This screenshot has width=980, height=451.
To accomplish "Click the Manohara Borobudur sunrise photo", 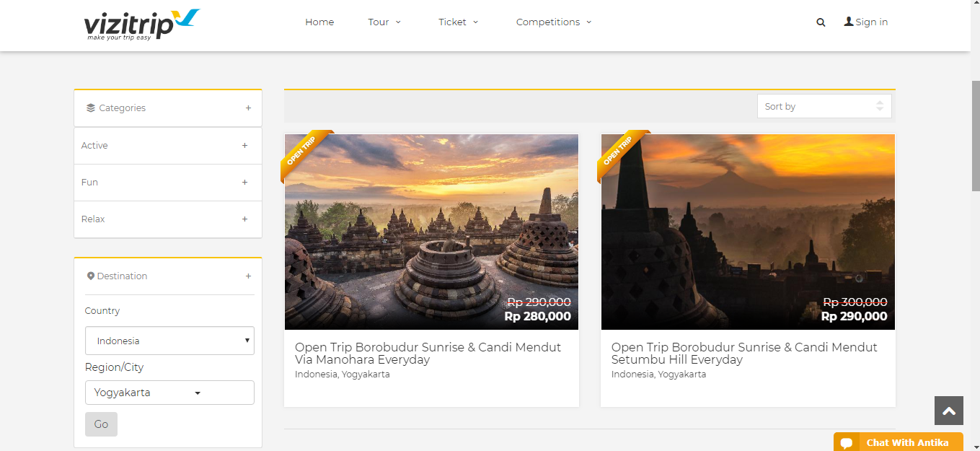I will coord(431,231).
